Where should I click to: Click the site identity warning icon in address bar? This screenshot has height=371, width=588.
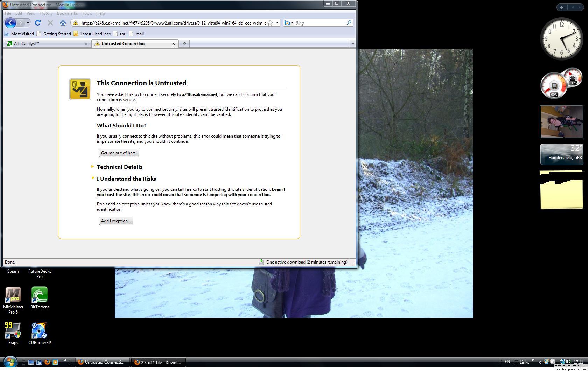pos(76,23)
